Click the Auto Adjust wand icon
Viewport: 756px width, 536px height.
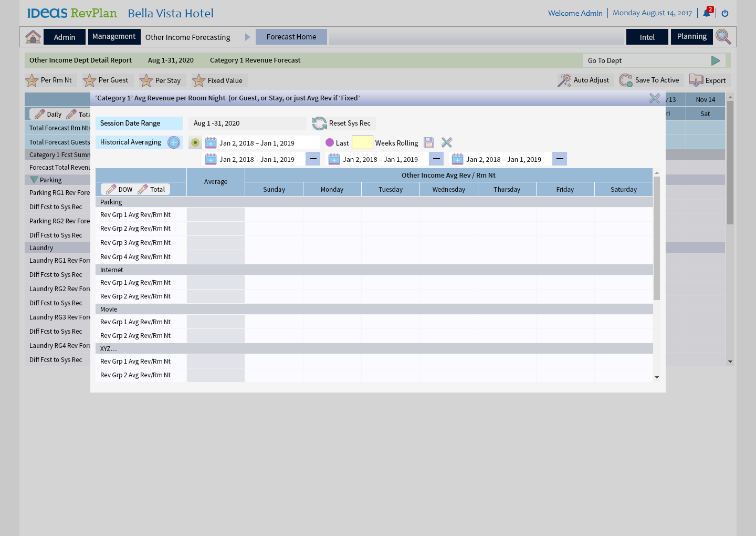564,80
